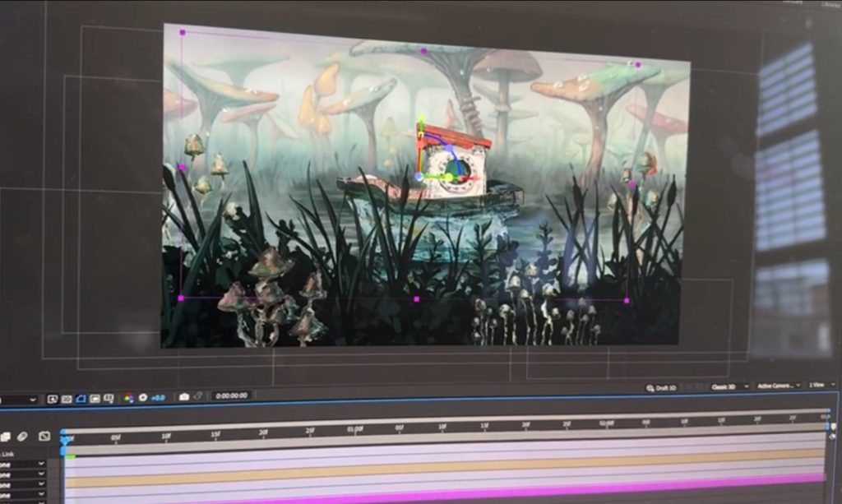This screenshot has width=842, height=504.
Task: Click the time navigator start handle
Action: (64, 432)
